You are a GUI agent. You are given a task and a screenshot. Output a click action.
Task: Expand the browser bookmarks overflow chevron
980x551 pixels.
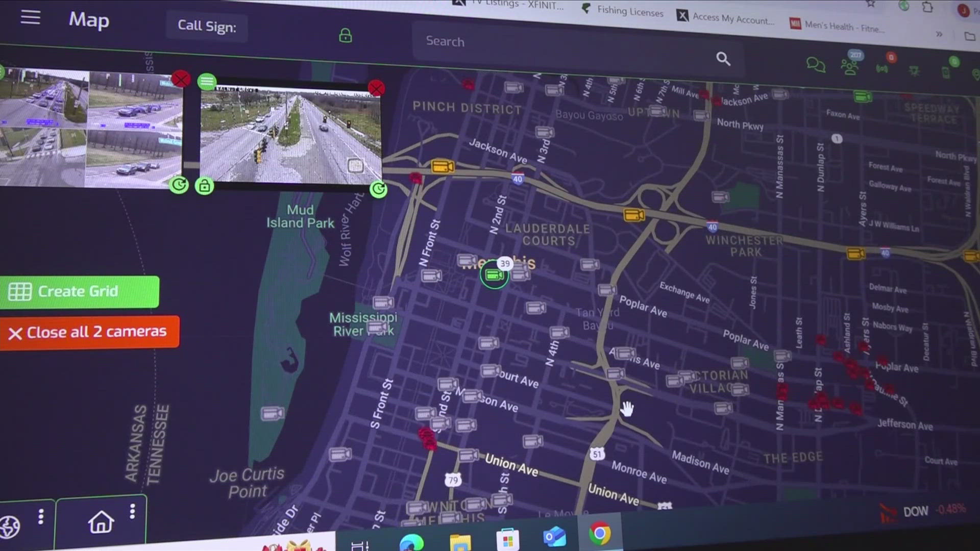939,33
